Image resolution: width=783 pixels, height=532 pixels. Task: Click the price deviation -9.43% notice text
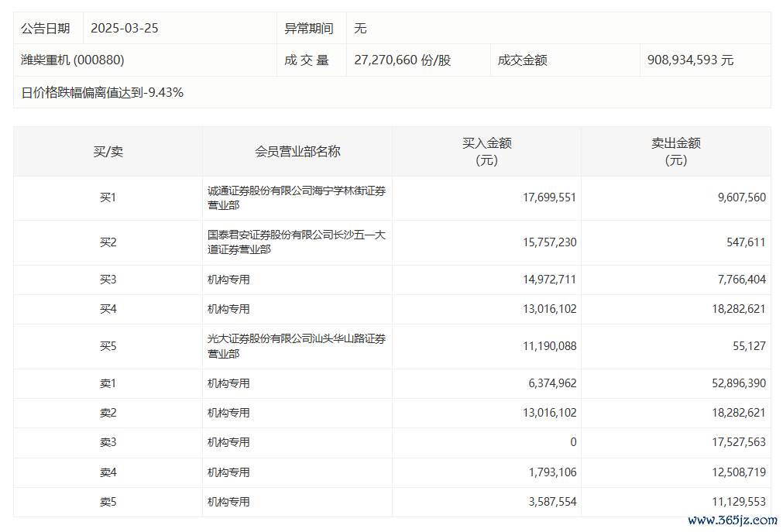[x=102, y=92]
